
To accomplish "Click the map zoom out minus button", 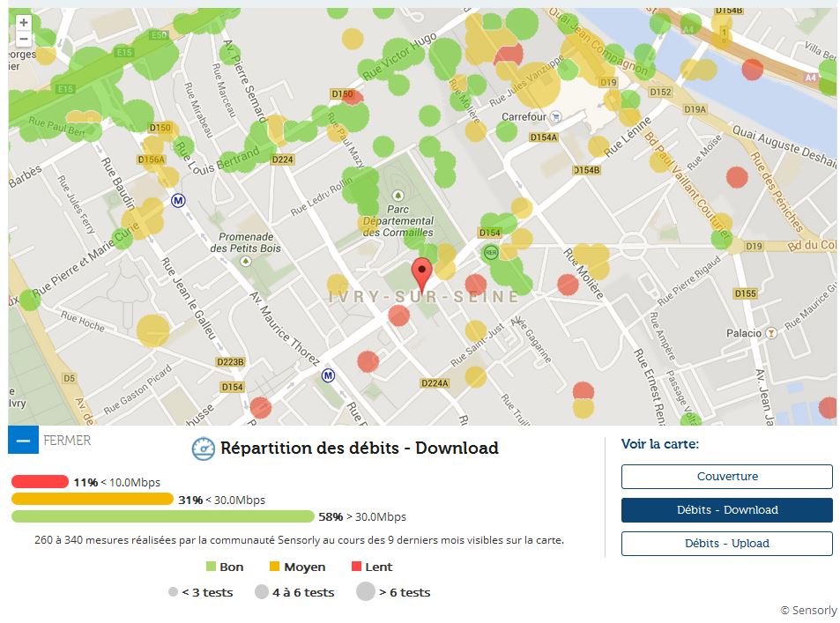I will 24,39.
